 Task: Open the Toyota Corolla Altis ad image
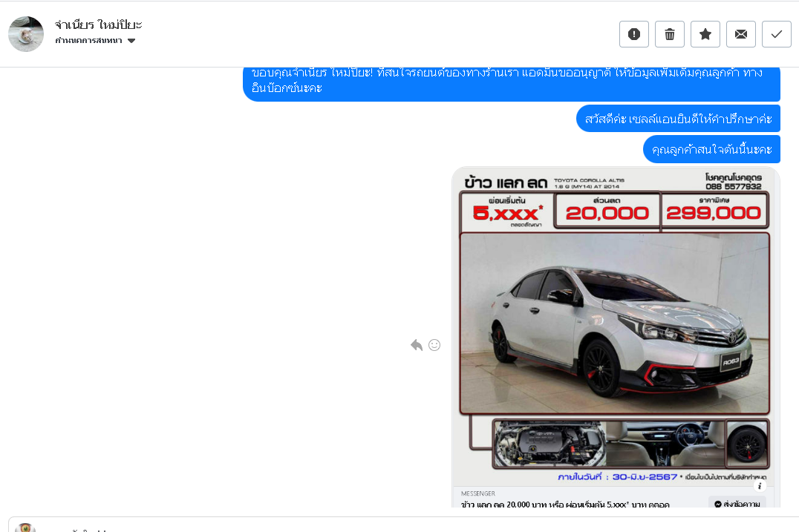pos(616,326)
